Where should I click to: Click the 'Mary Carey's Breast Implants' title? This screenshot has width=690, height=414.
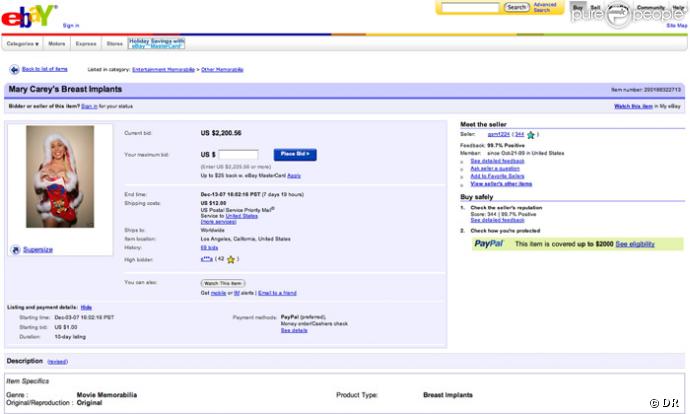click(65, 89)
